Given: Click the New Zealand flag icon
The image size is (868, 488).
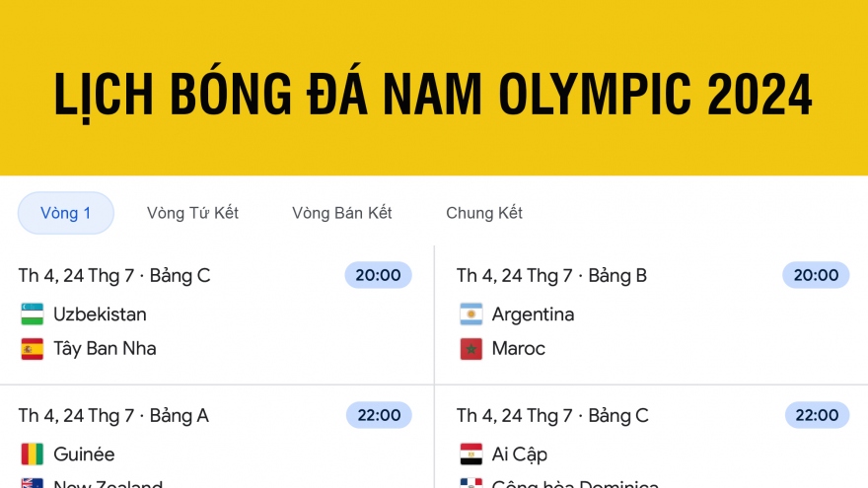Looking at the screenshot, I should [33, 483].
